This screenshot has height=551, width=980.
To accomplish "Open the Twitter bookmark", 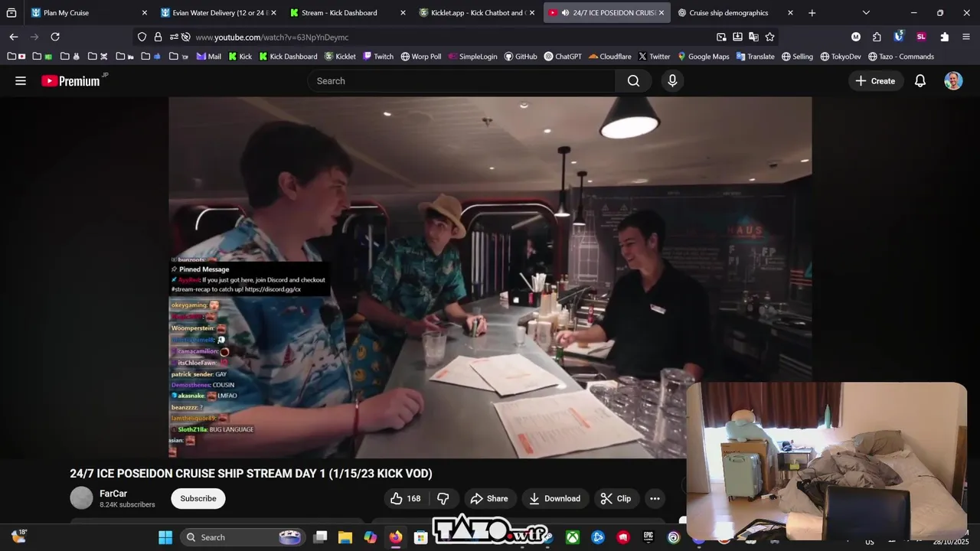I will tap(654, 56).
